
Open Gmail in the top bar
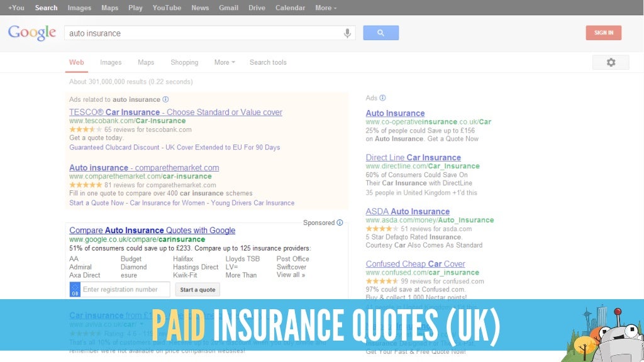tap(228, 8)
